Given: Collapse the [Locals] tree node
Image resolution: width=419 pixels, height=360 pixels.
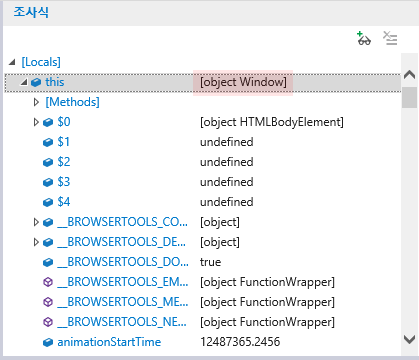Looking at the screenshot, I should point(12,62).
